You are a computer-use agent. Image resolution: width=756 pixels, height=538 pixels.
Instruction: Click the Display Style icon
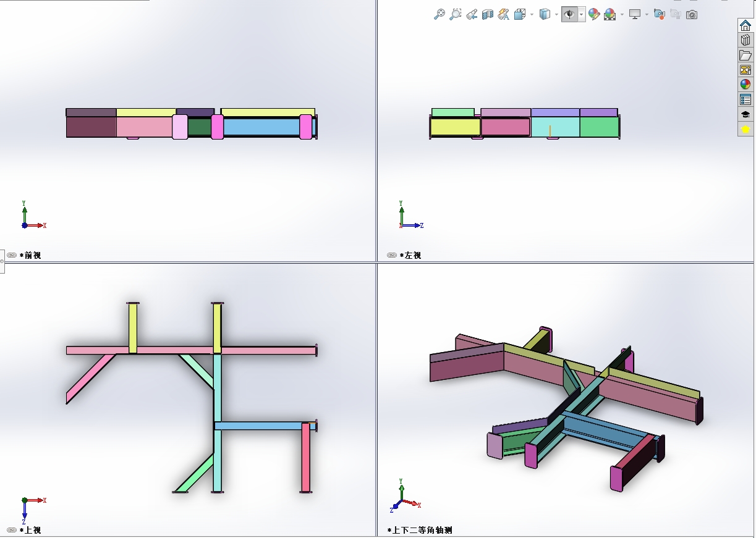click(545, 14)
